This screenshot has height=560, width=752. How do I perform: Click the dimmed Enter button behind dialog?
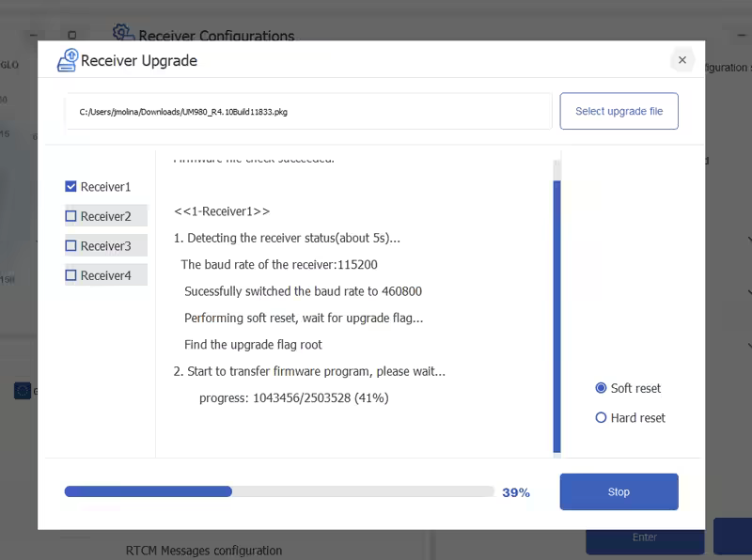click(x=645, y=537)
